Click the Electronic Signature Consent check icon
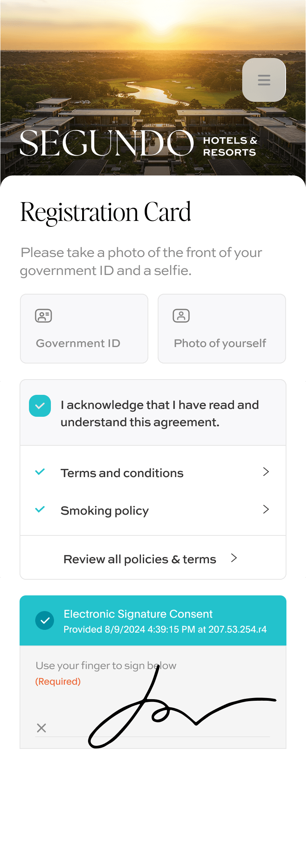 click(x=45, y=620)
